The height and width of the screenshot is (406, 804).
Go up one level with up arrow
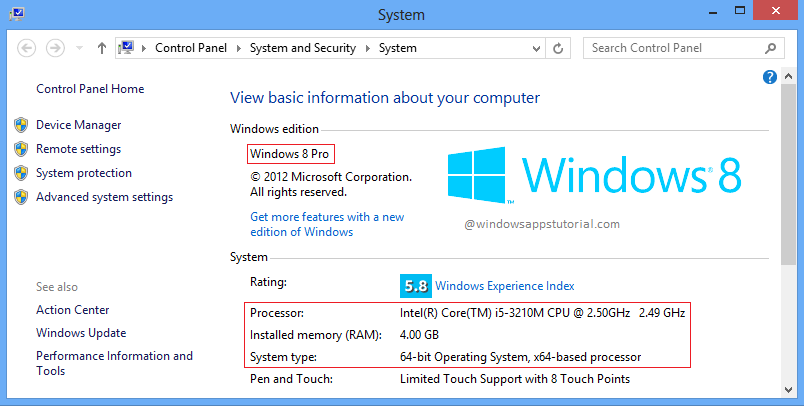tap(102, 48)
